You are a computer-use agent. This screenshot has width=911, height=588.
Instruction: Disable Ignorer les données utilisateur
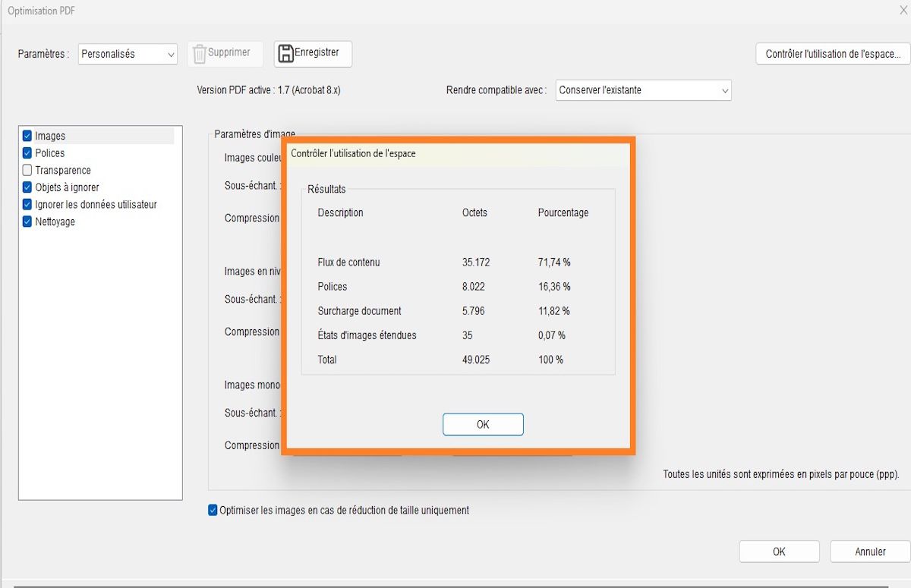coord(27,204)
